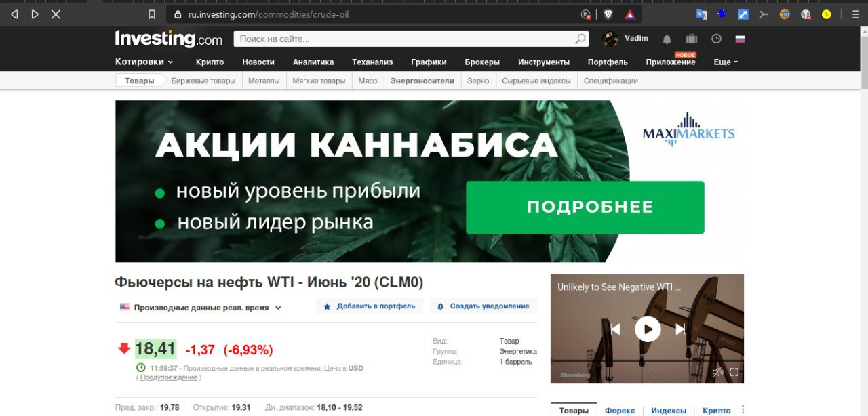Open notifications bell icon
The width and height of the screenshot is (868, 416).
(667, 39)
